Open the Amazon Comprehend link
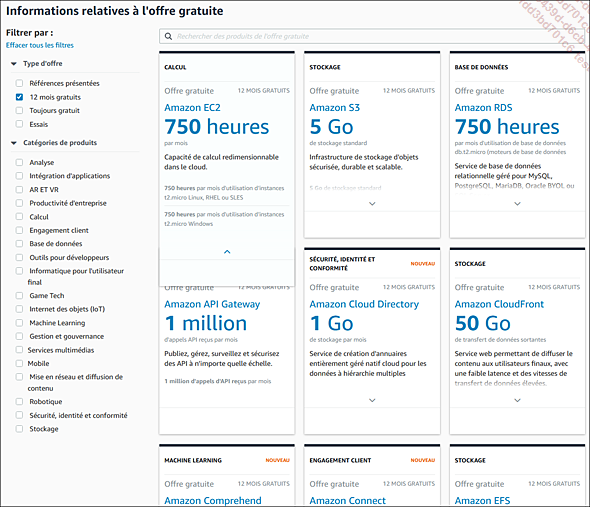 pos(213,501)
